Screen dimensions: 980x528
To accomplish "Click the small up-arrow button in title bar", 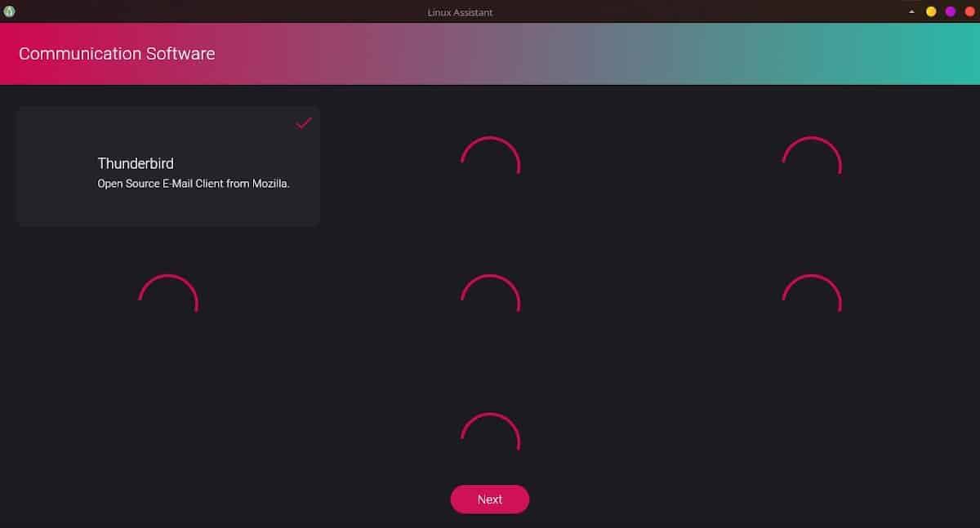I will 911,12.
